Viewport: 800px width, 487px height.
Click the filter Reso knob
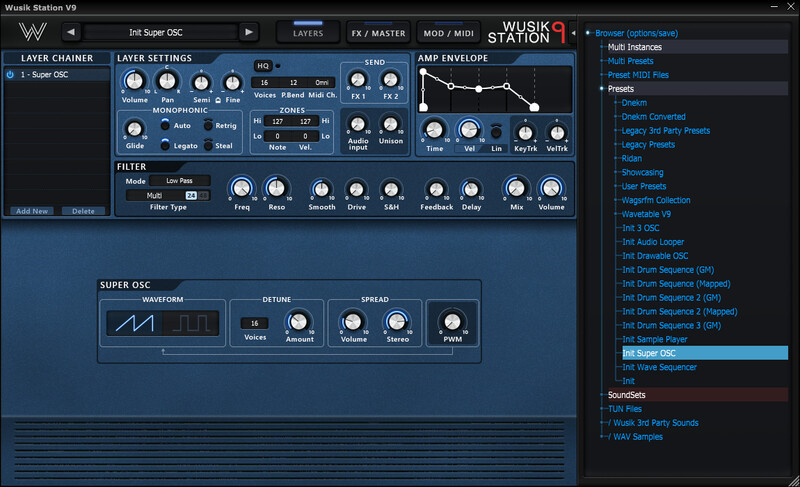pos(277,188)
